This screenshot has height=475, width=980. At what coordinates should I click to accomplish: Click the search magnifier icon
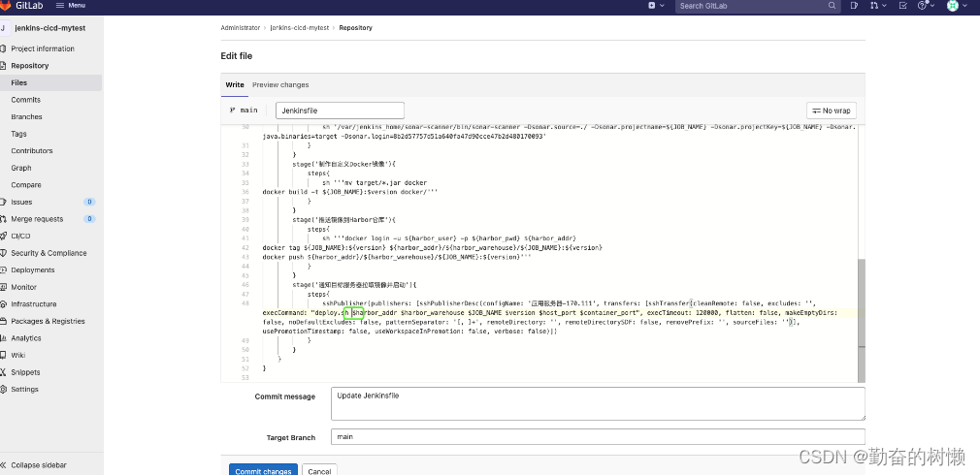pyautogui.click(x=832, y=6)
